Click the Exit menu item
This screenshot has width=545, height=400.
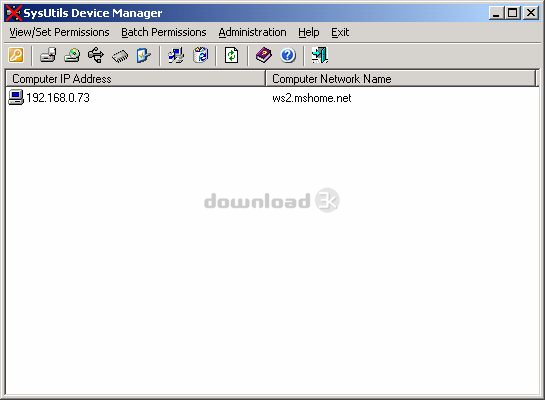(x=340, y=32)
